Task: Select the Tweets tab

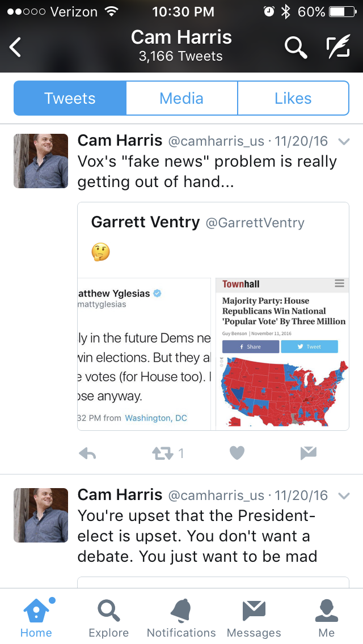Action: tap(70, 98)
